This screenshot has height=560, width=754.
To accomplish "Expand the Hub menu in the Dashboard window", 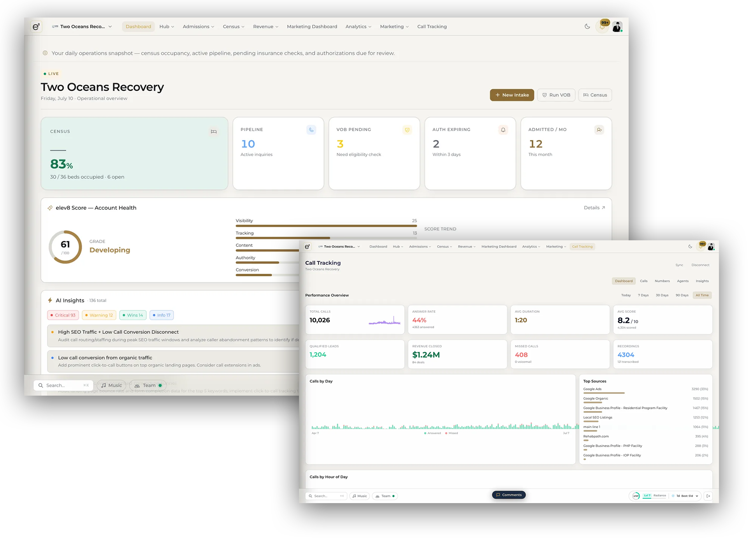I will (167, 26).
